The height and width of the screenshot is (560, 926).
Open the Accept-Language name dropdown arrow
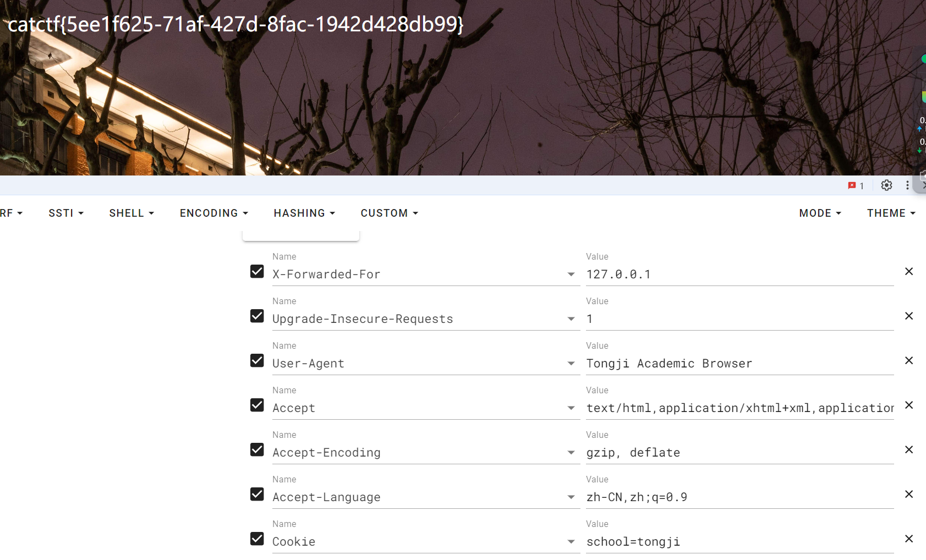(x=571, y=497)
